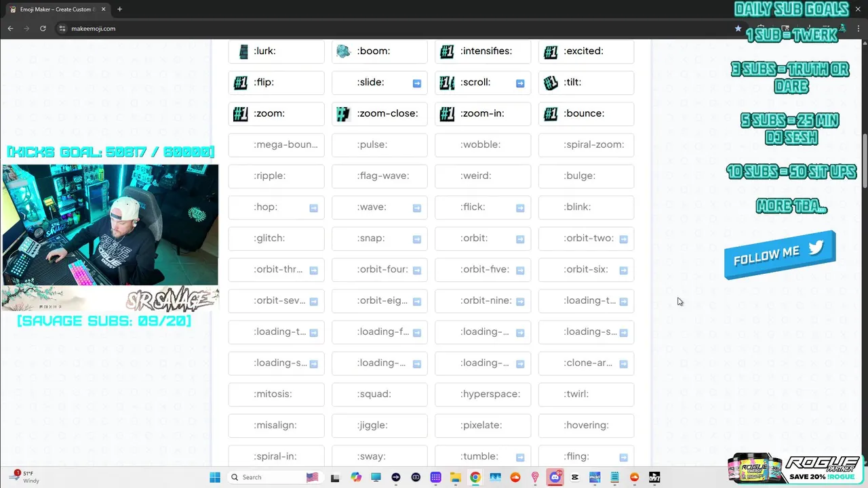Click the blue arrow icon on :wave:
Viewport: 868px width, 488px height.
coord(417,208)
